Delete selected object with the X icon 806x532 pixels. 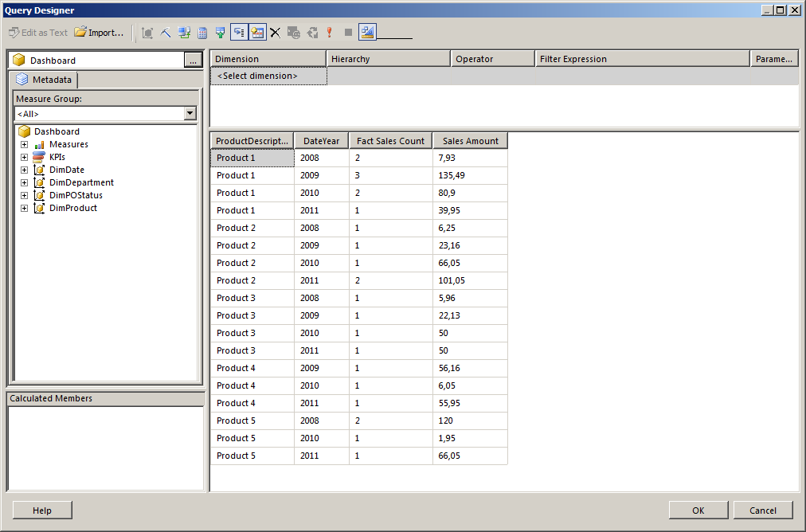275,33
